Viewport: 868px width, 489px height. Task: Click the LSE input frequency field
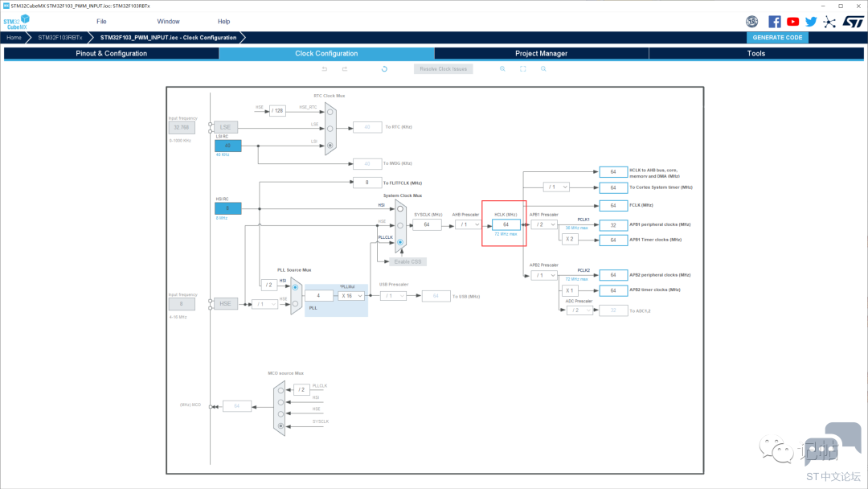pos(182,127)
